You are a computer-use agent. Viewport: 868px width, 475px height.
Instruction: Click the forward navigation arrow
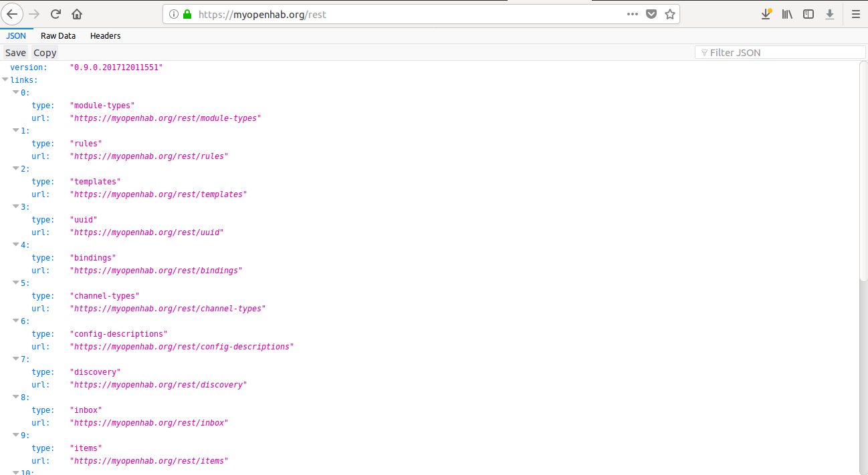click(x=35, y=14)
